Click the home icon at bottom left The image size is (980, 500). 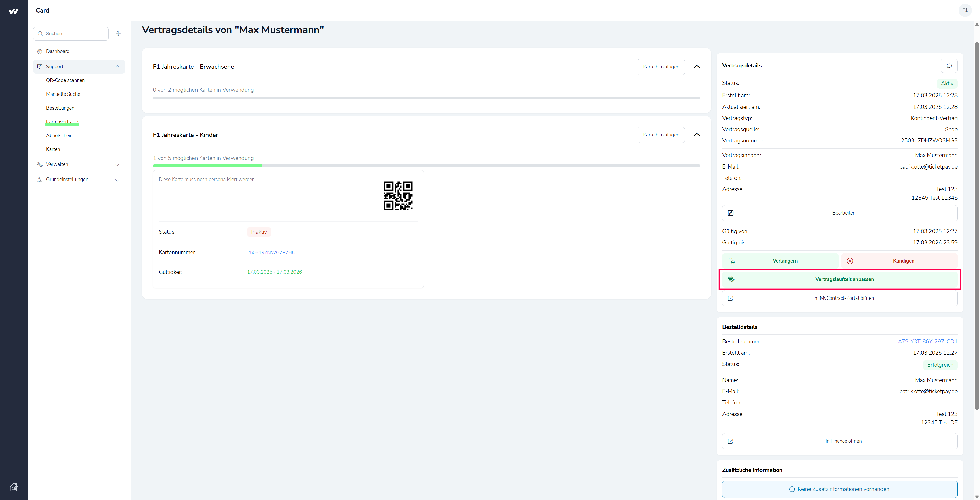[14, 487]
